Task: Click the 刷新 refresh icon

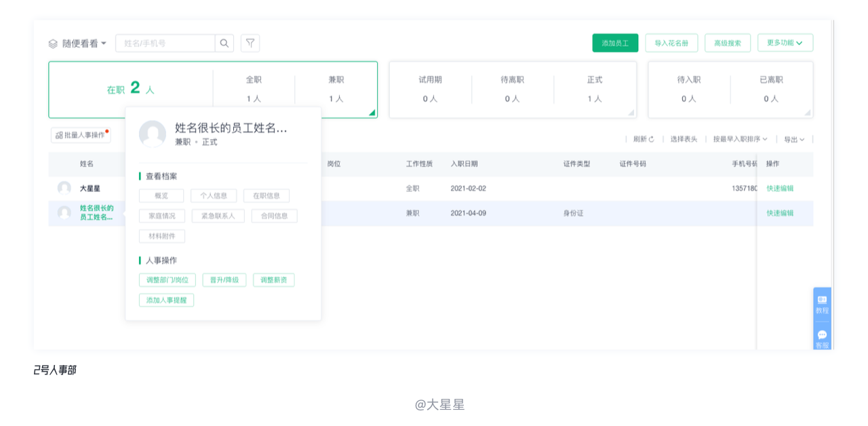Action: 652,139
